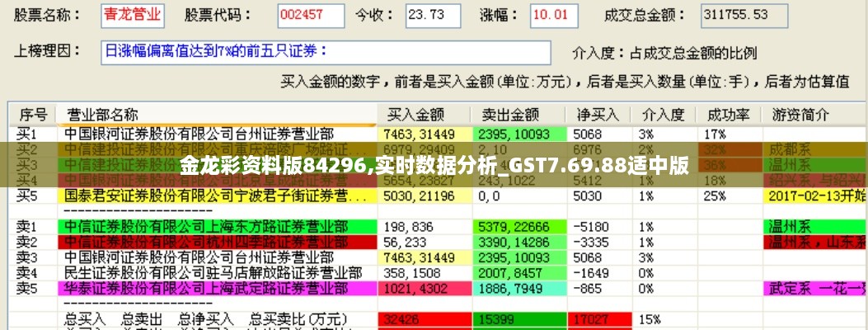This screenshot has width=868, height=330.
Task: Click total sell value 15399
Action: click(x=519, y=319)
